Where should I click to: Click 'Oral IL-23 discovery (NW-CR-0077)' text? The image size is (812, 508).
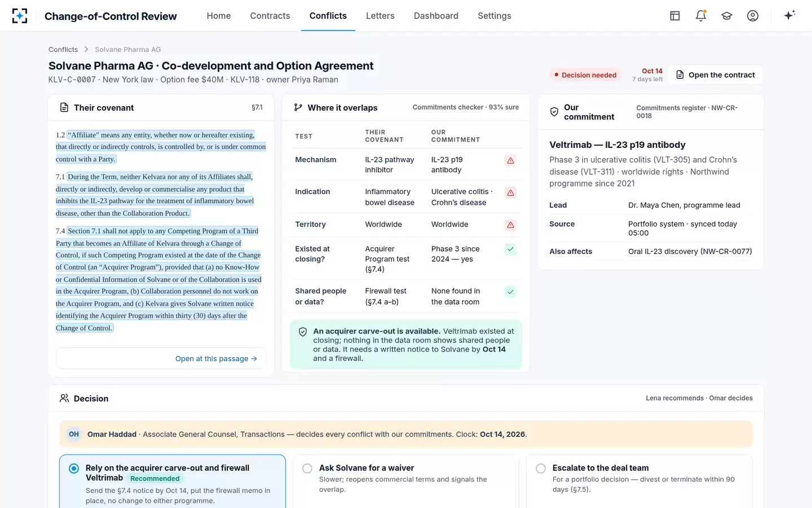point(690,251)
